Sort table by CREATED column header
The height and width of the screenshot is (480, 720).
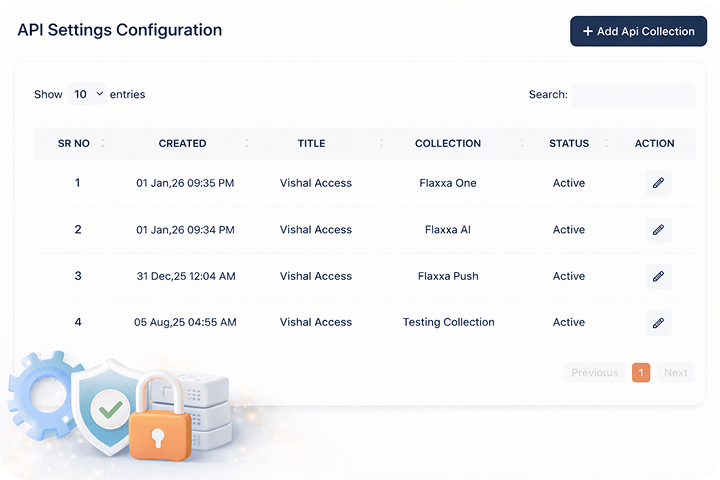182,143
